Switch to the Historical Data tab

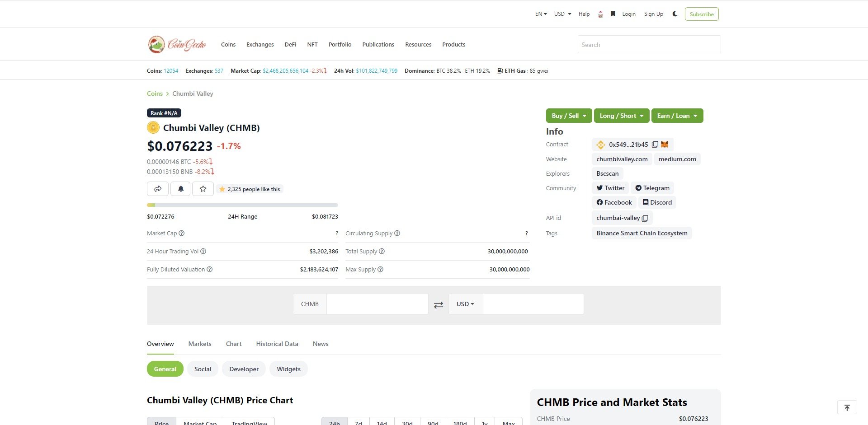(x=277, y=344)
